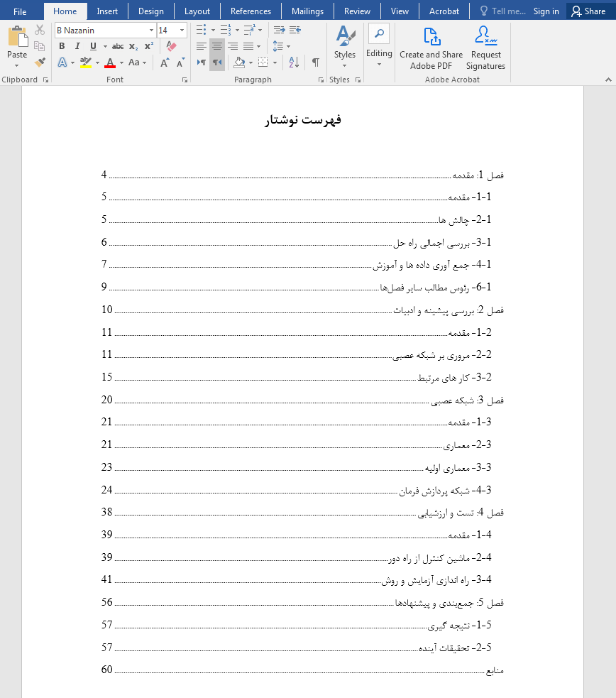Screen dimensions: 616x698
Task: Apply Superscript formatting
Action: tap(149, 46)
